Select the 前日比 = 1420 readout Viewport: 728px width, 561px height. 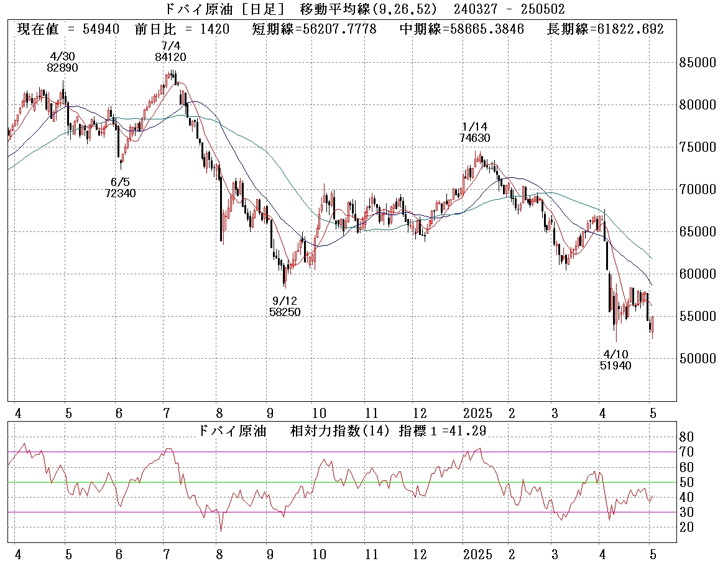coord(182,29)
